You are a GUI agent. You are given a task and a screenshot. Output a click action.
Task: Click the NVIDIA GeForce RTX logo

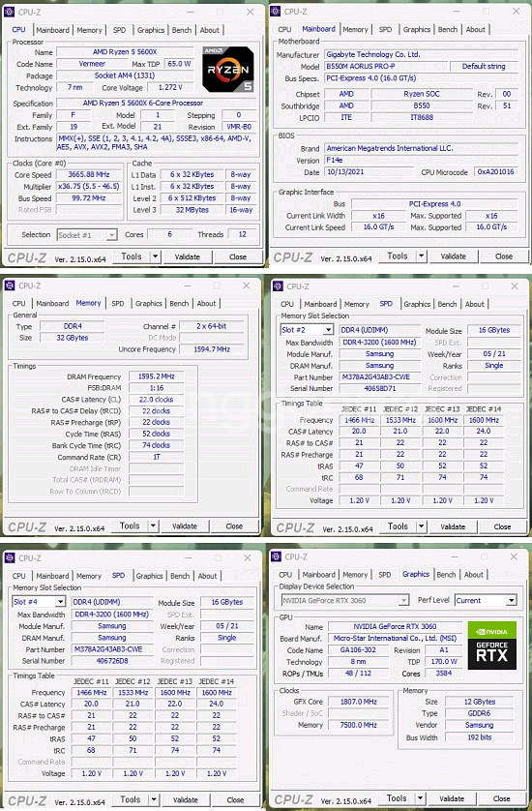(491, 646)
